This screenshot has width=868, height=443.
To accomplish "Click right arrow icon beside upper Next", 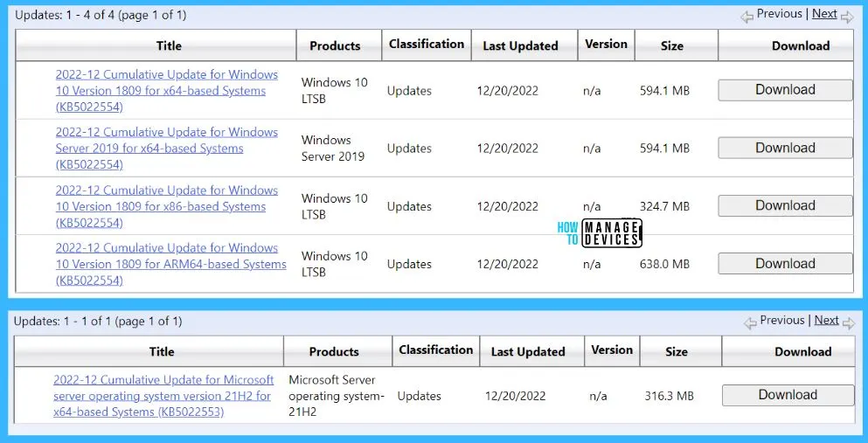I will coord(847,17).
